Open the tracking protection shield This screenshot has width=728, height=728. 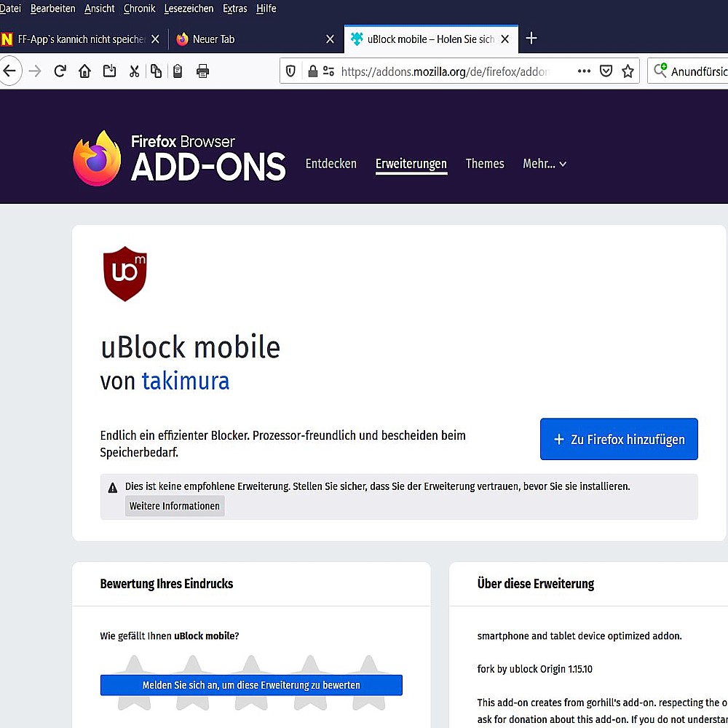pos(290,71)
